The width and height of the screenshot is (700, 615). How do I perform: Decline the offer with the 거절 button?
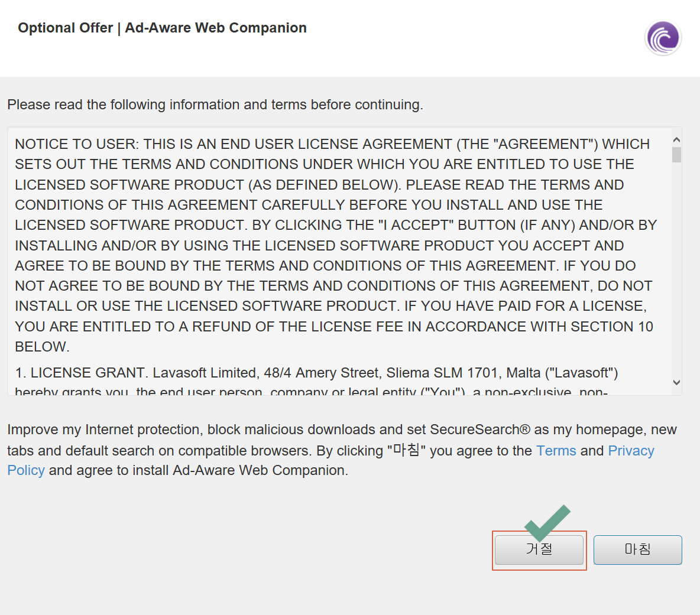[539, 549]
